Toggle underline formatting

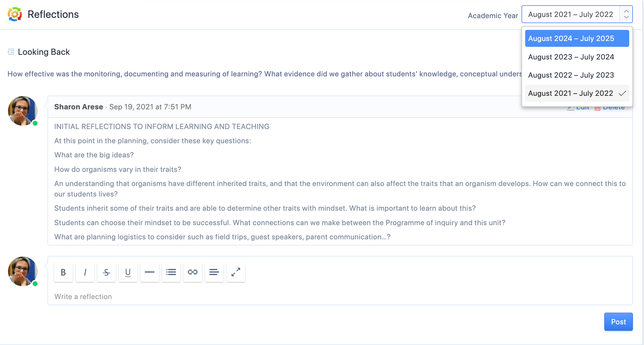(x=128, y=272)
